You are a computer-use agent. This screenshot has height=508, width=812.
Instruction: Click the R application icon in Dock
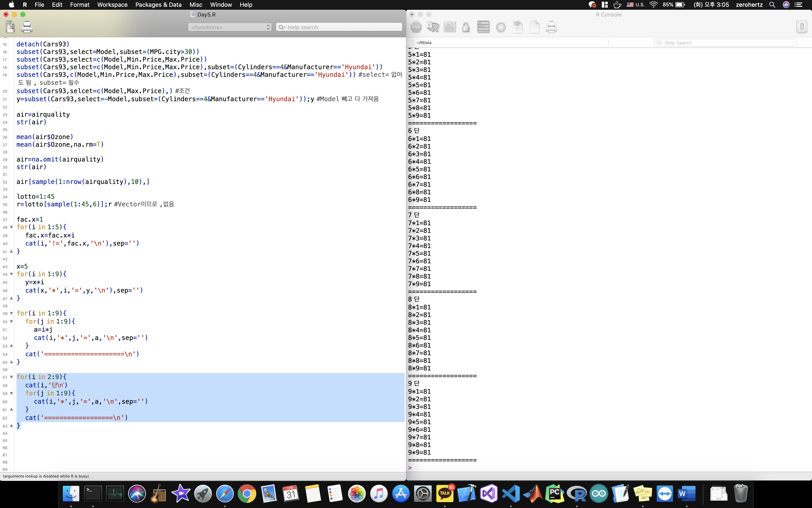coord(577,494)
